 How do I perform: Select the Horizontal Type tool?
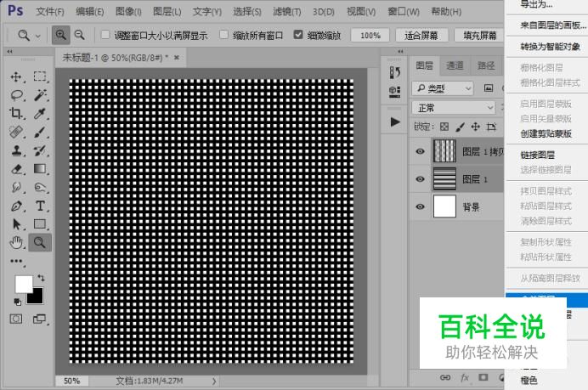[40, 206]
